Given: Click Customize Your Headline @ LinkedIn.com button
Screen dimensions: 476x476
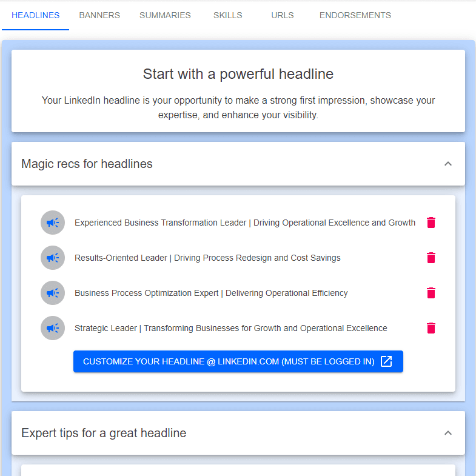Looking at the screenshot, I should [x=229, y=361].
